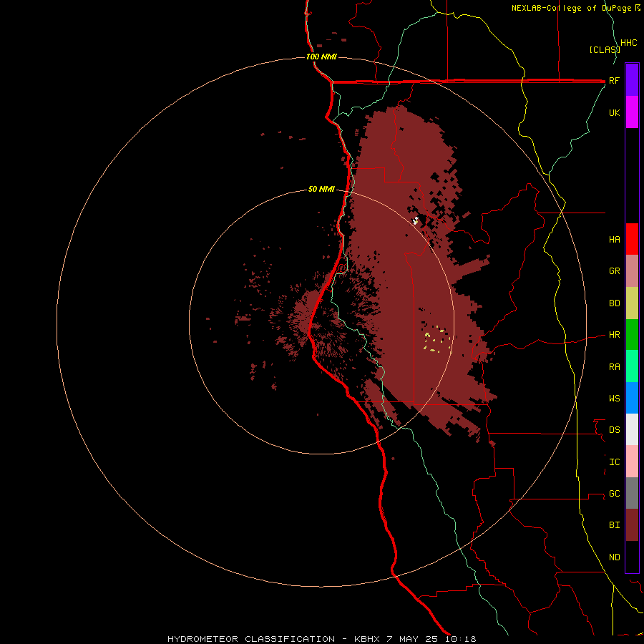Screen dimensions: 644x644
Task: Select the BD yellow legend swatch
Action: click(x=632, y=303)
